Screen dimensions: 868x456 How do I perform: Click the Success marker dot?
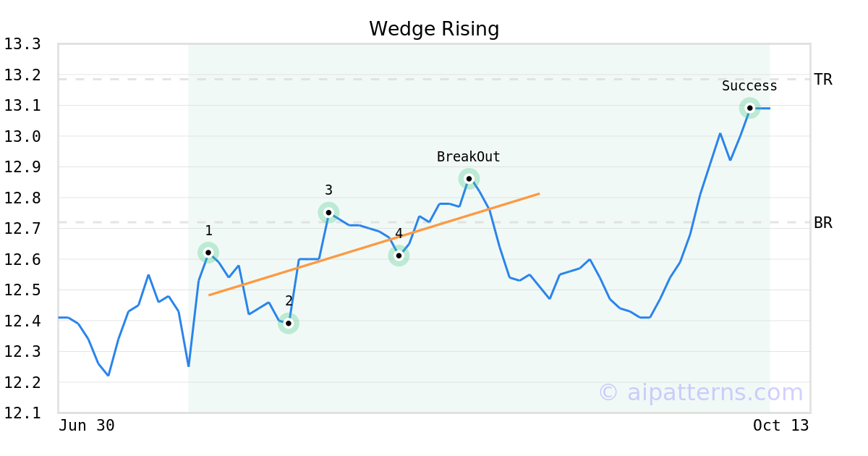click(x=750, y=108)
